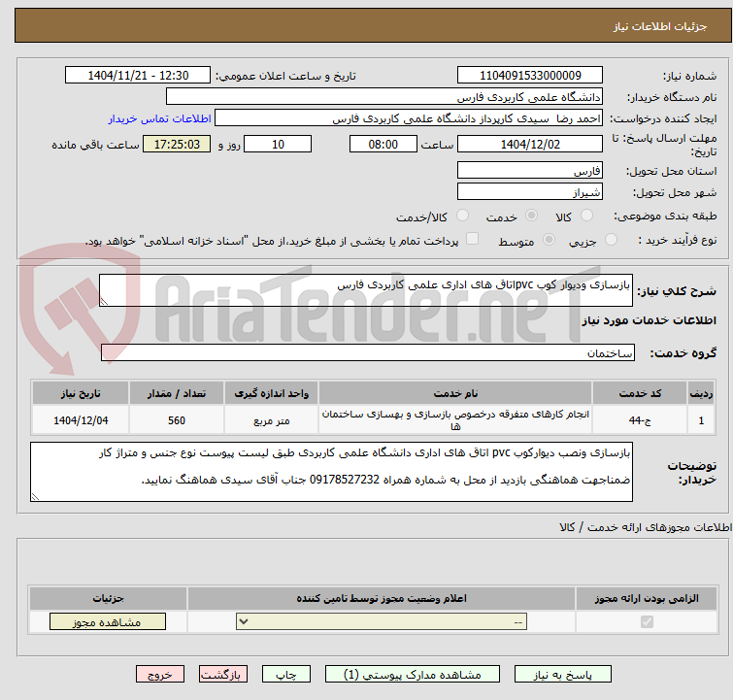Image resolution: width=733 pixels, height=700 pixels.
Task: Click the service code cell ج-44
Action: [x=640, y=420]
